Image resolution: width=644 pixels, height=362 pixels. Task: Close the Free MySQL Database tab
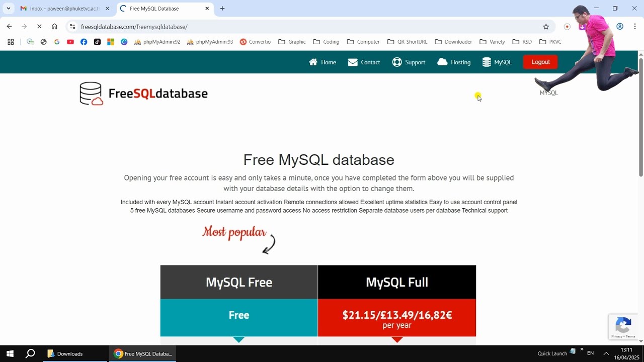pos(207,9)
